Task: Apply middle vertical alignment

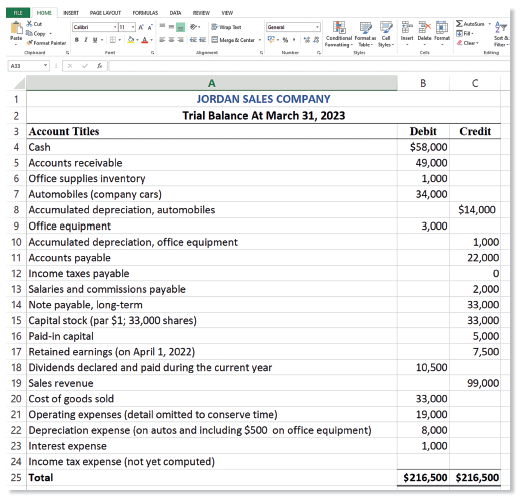Action: [171, 27]
